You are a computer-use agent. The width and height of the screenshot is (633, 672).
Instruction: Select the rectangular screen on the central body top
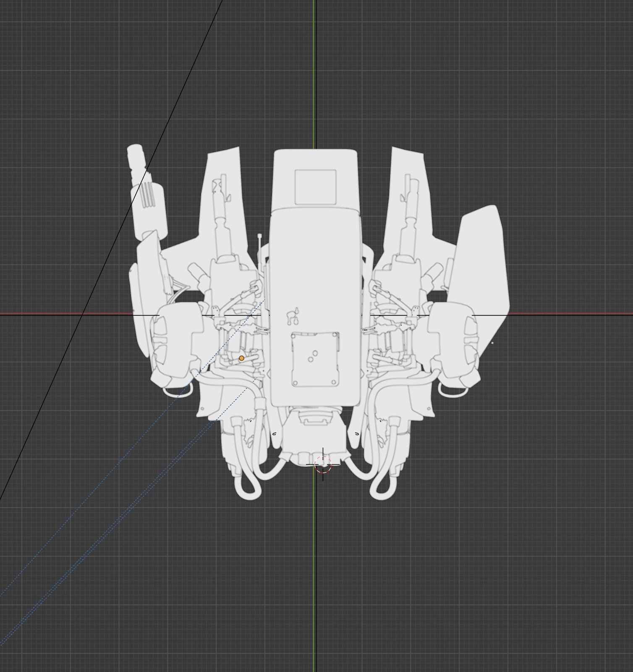316,188
